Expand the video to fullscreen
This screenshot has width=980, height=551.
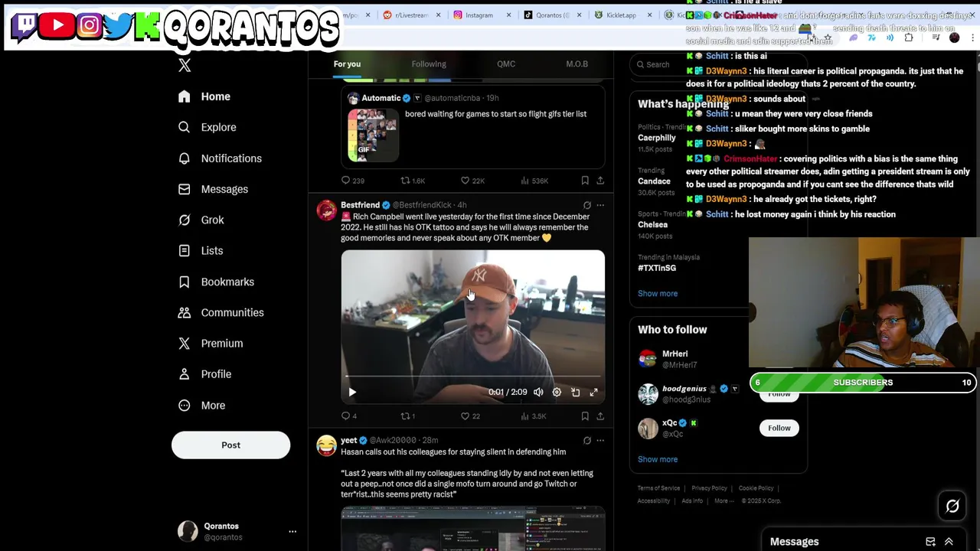(593, 392)
